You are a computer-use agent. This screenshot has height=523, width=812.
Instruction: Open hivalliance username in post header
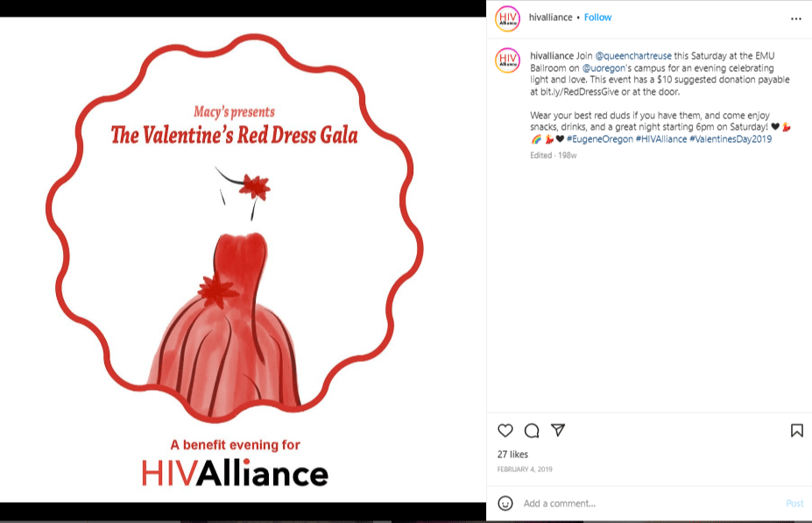[x=550, y=18]
